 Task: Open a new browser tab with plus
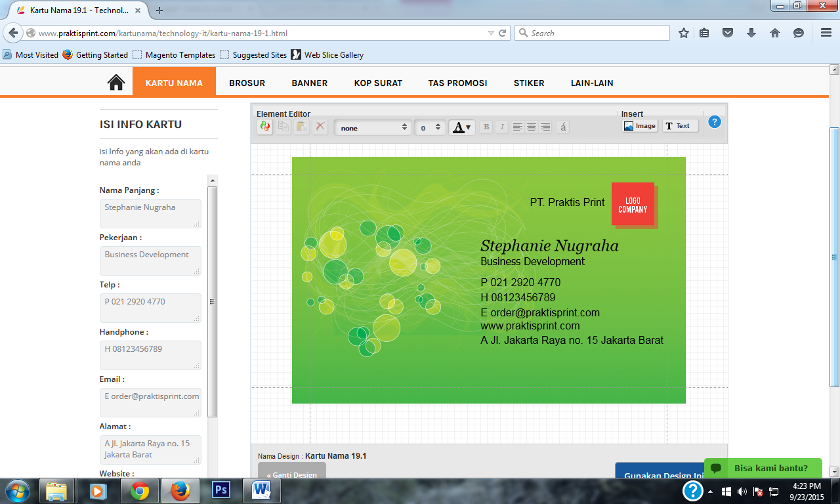[x=159, y=10]
